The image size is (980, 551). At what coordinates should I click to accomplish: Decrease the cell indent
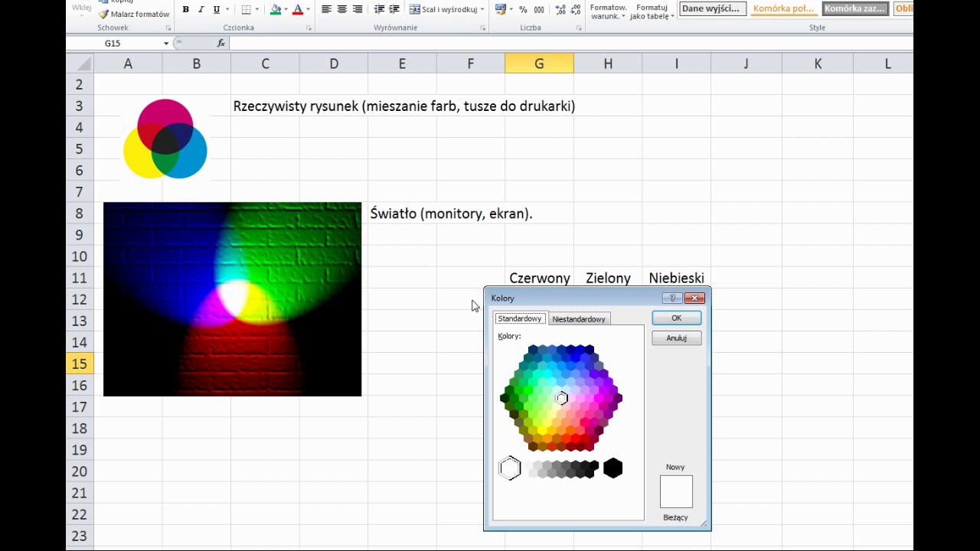click(x=379, y=9)
